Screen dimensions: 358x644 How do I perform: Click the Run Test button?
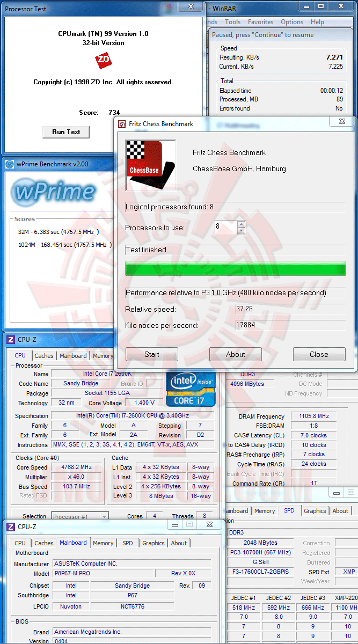pyautogui.click(x=66, y=132)
